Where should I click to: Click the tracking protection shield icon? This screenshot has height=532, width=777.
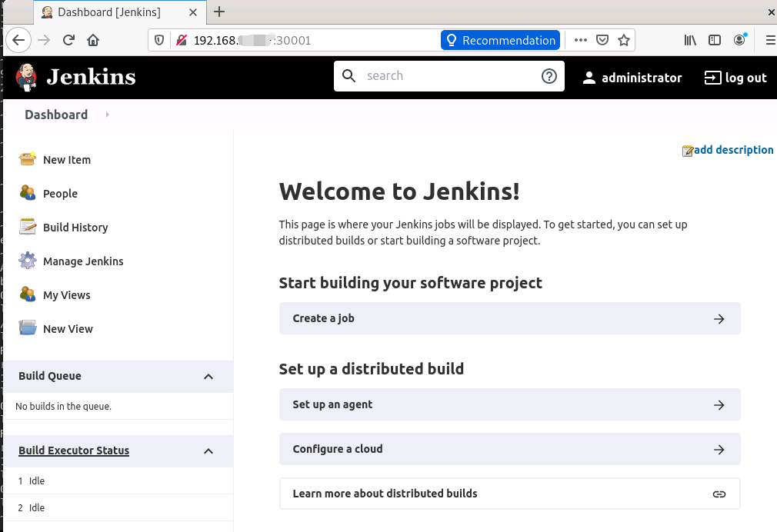tap(159, 40)
